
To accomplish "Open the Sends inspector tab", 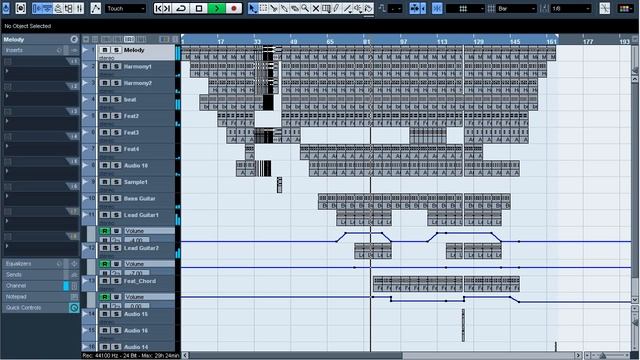I will pos(40,275).
